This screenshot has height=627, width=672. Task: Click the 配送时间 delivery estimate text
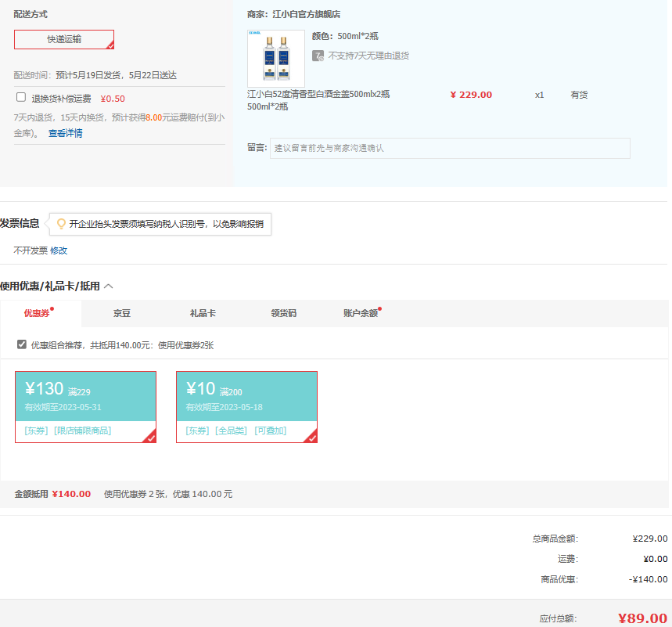click(95, 75)
